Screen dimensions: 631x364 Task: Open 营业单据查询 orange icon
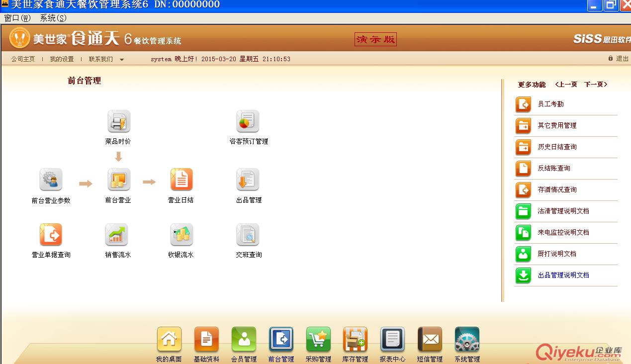tap(51, 234)
